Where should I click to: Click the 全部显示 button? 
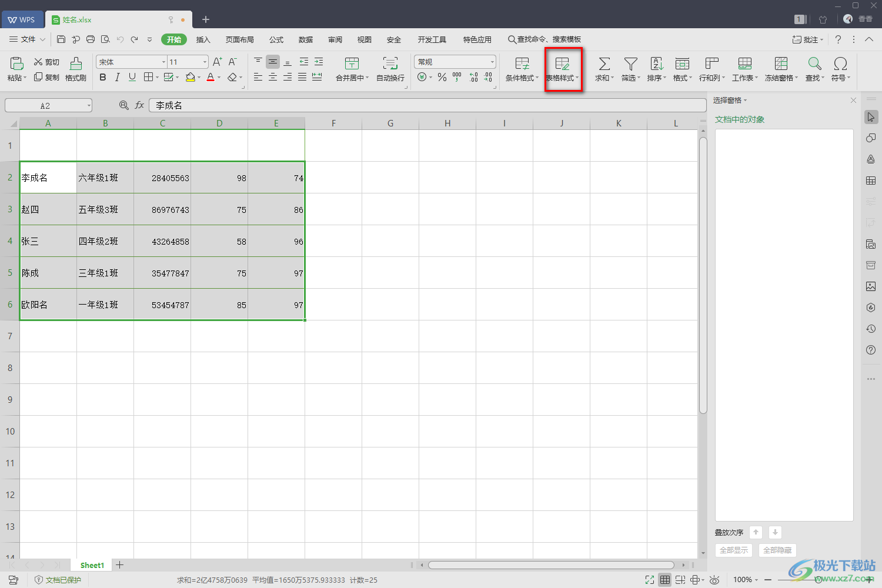pyautogui.click(x=734, y=550)
